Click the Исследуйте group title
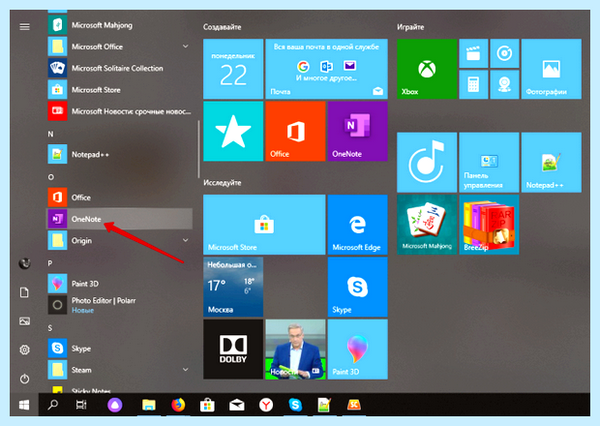The width and height of the screenshot is (600, 426). pos(222,183)
